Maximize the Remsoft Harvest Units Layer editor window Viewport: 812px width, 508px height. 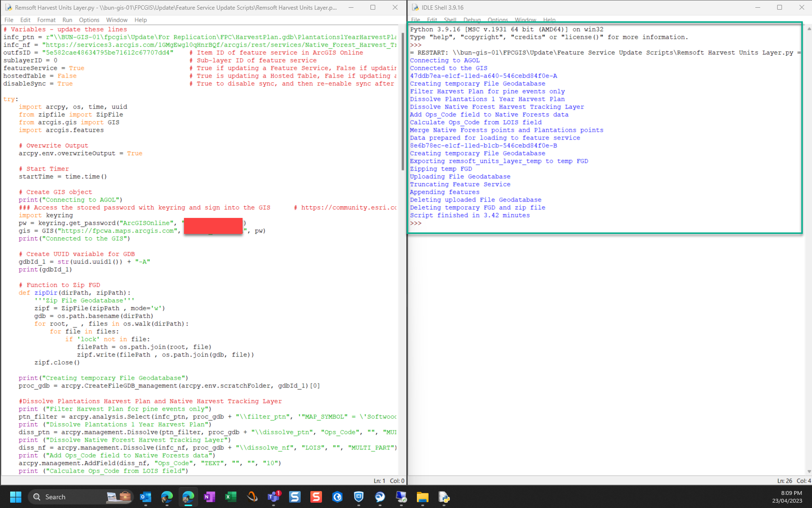[x=373, y=7]
